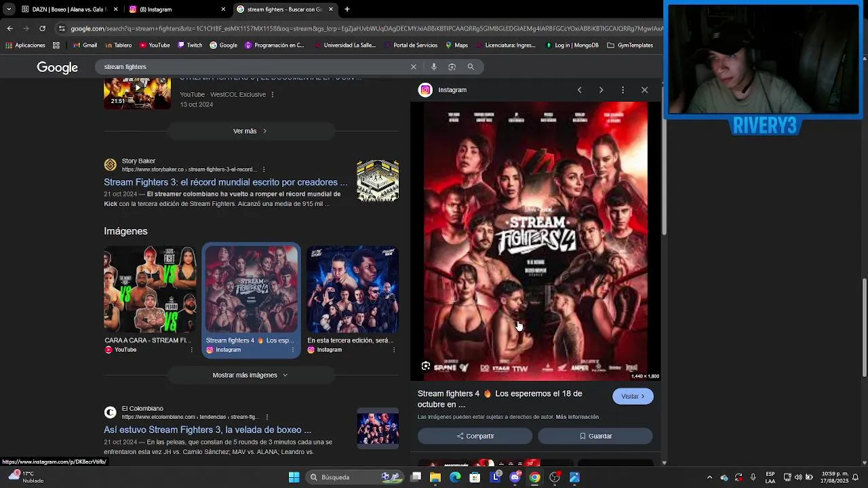Screen dimensions: 868x488
Task: Open the Twitch bookmark
Action: 190,45
